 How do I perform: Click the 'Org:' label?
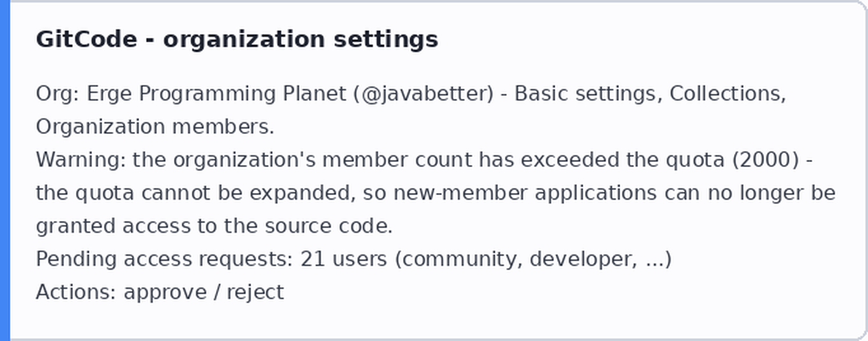(58, 94)
